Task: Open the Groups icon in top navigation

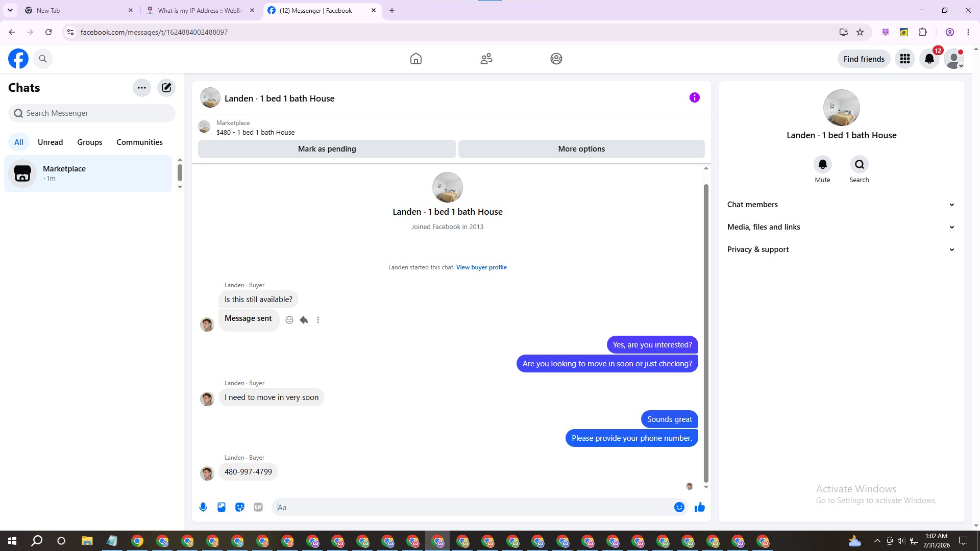Action: 556,59
